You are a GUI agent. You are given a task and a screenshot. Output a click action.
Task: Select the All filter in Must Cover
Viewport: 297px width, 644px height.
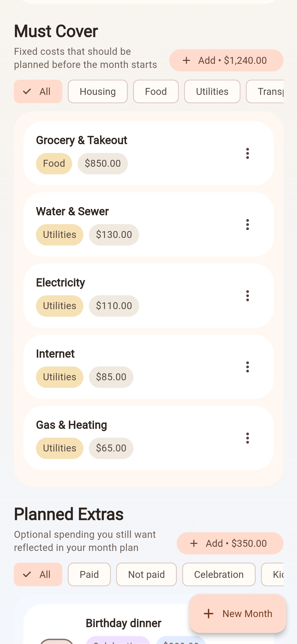coord(38,91)
